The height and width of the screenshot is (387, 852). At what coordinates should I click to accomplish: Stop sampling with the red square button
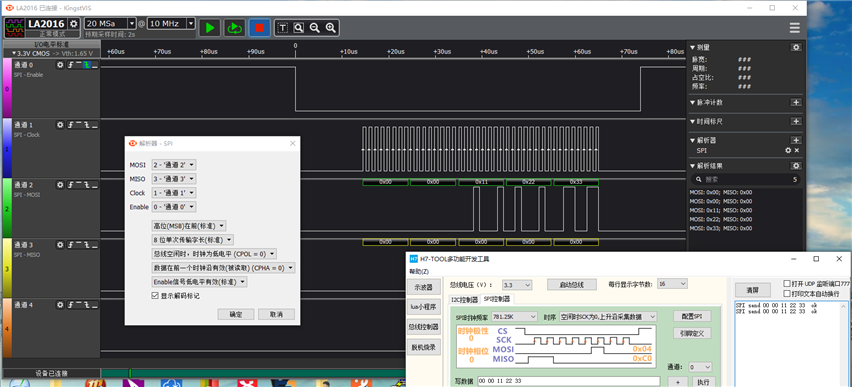tap(260, 27)
